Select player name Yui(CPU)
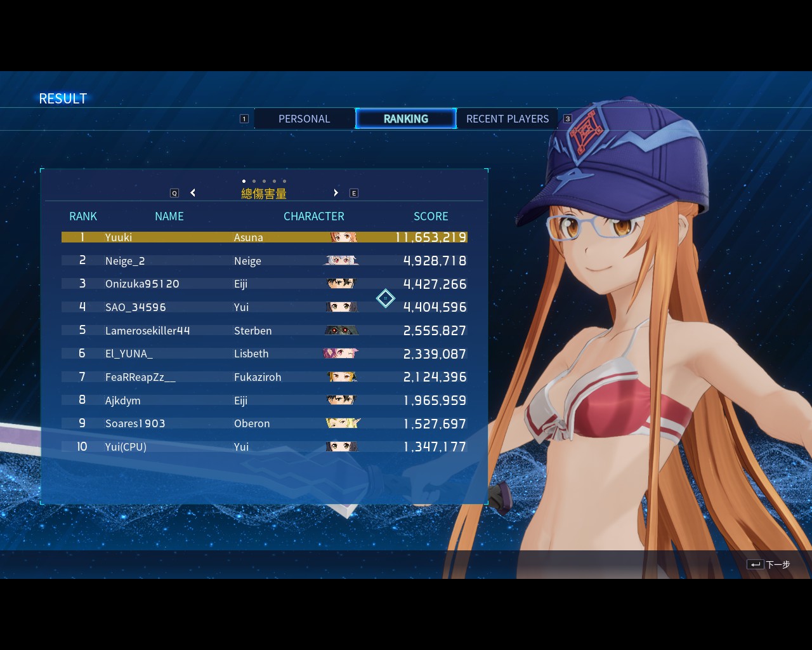The image size is (812, 650). tap(126, 447)
